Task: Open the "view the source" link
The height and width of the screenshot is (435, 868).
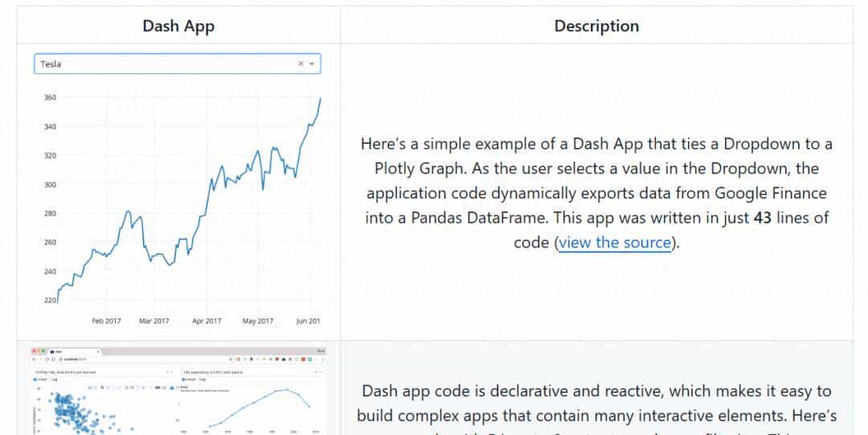Action: pyautogui.click(x=615, y=242)
